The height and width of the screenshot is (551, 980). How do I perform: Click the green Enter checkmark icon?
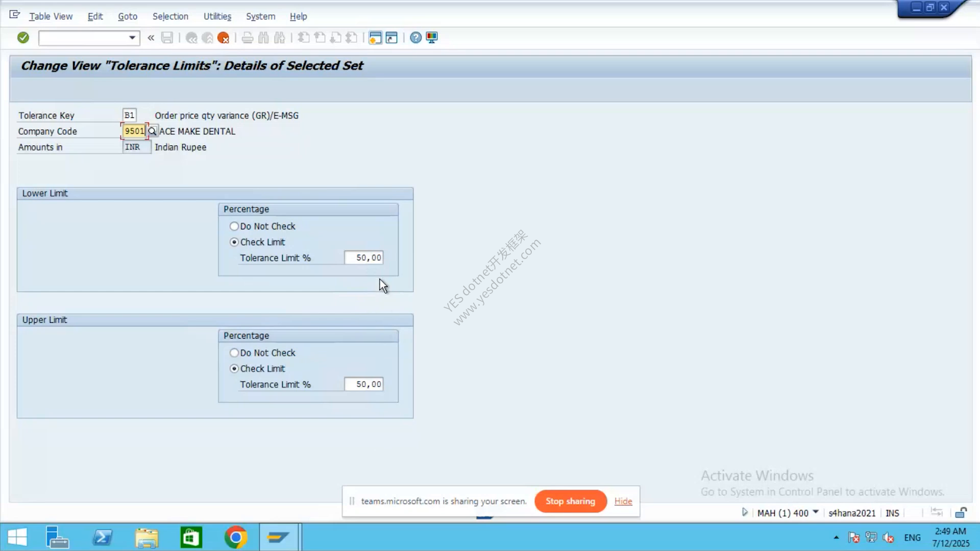tap(23, 38)
